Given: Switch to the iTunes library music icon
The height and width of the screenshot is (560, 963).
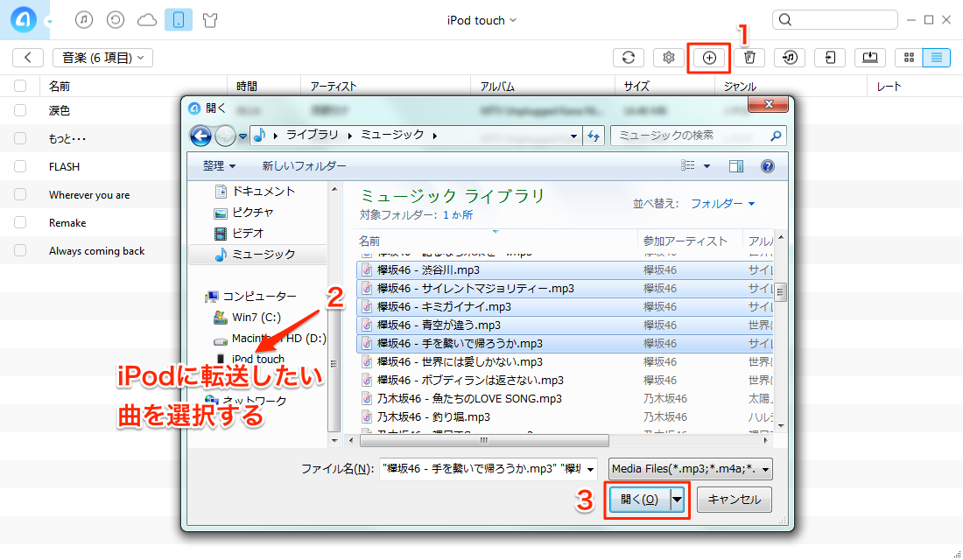Looking at the screenshot, I should (84, 20).
